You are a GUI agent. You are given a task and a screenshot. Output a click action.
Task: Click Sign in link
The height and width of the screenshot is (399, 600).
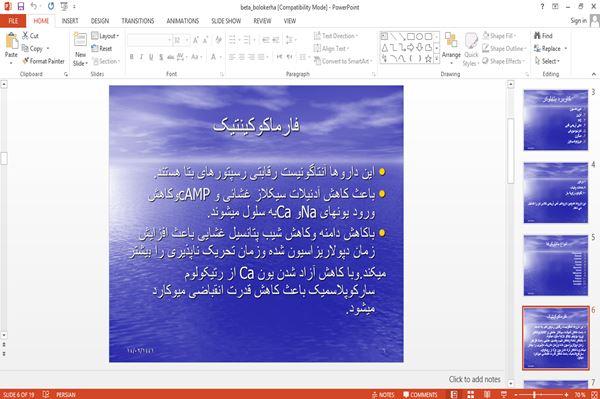click(578, 21)
